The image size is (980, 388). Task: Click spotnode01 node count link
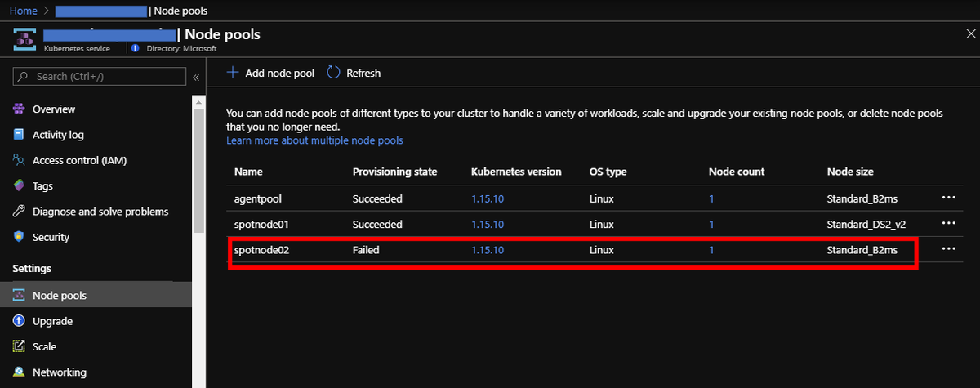tap(711, 224)
